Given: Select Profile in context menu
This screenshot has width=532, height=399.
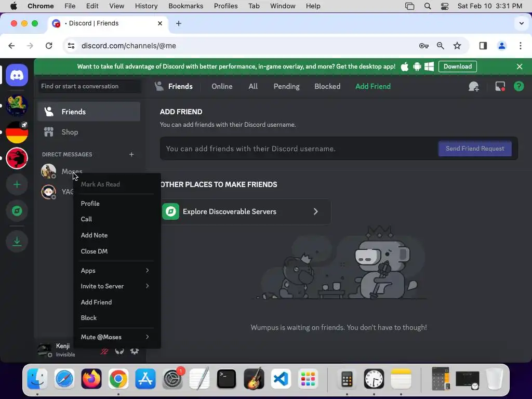Looking at the screenshot, I should [116, 204].
